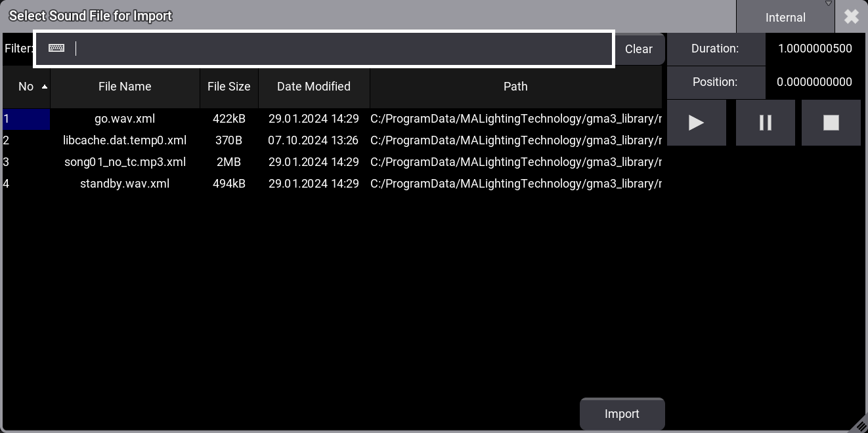Select song01_no_tc.mp3.xml from the file list
Image resolution: width=868 pixels, height=433 pixels.
pos(125,162)
